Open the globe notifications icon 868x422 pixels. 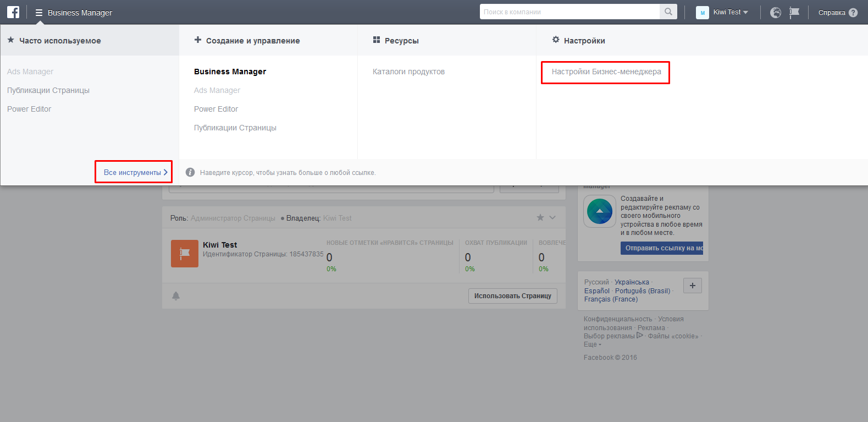click(776, 12)
